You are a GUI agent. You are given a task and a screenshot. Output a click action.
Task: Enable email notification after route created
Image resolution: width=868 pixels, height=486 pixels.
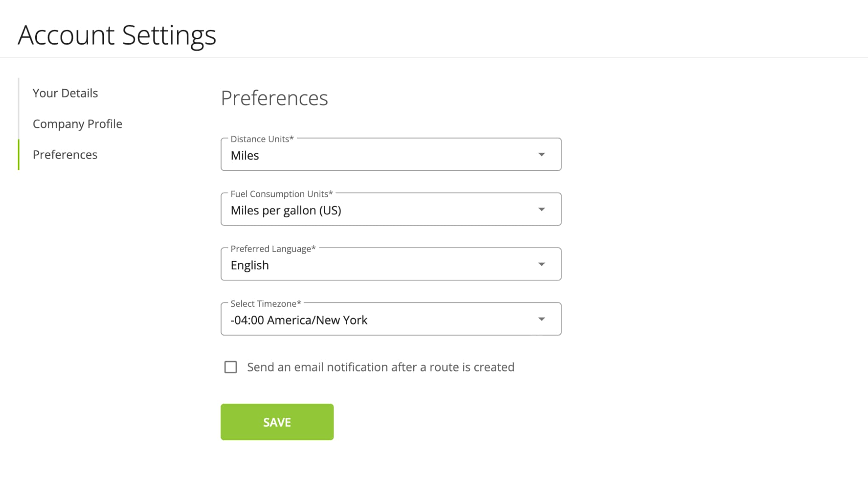(x=231, y=367)
